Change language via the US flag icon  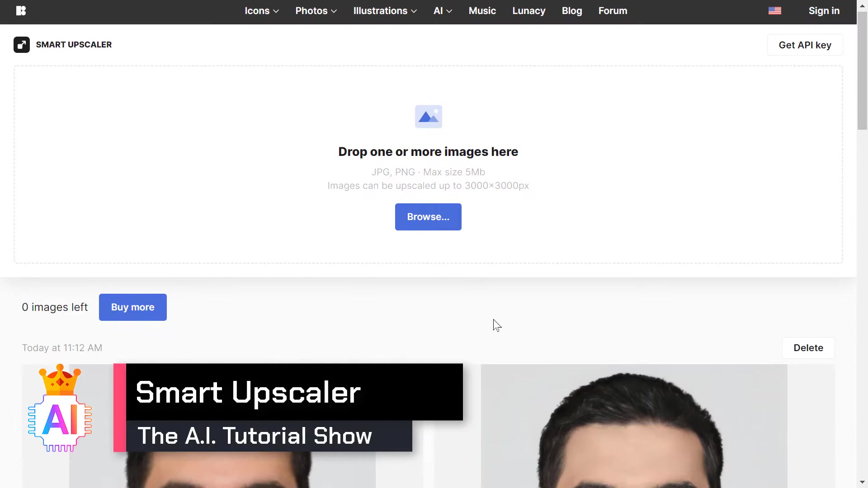(x=775, y=11)
